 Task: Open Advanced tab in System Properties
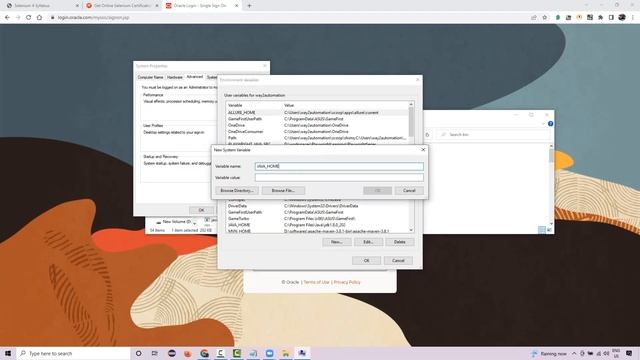[195, 77]
